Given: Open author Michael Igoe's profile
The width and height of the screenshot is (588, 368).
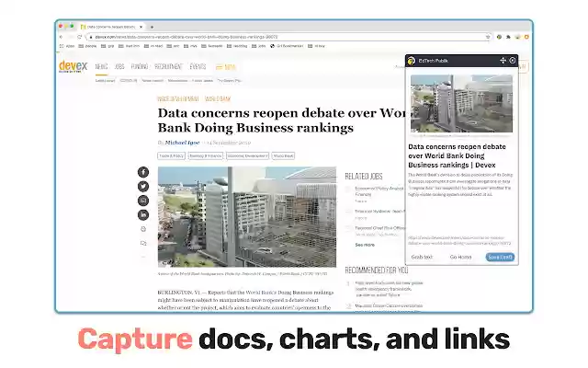Looking at the screenshot, I should [x=182, y=143].
